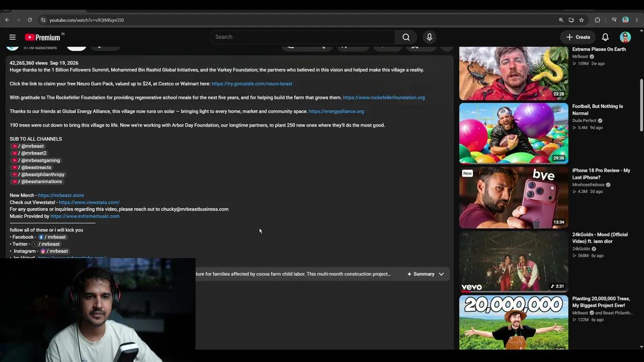Open the browser zoom magnifier icon
Image resolution: width=644 pixels, height=362 pixels.
point(561,20)
